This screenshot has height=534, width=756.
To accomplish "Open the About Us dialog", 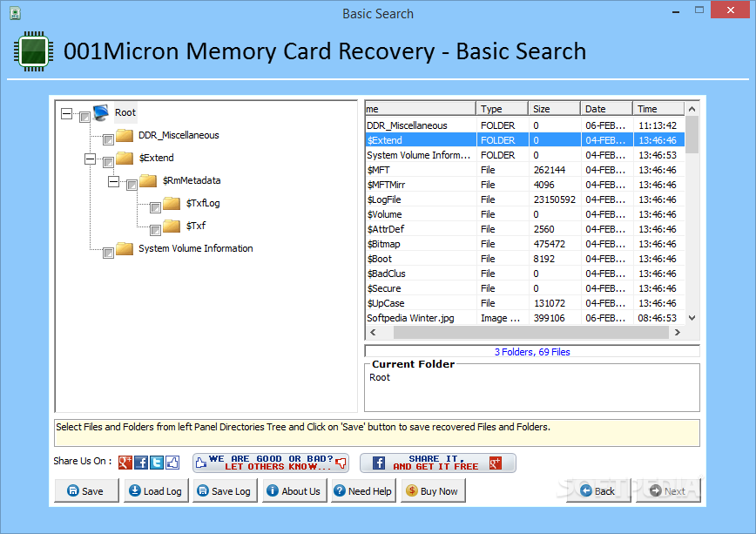I will 294,490.
